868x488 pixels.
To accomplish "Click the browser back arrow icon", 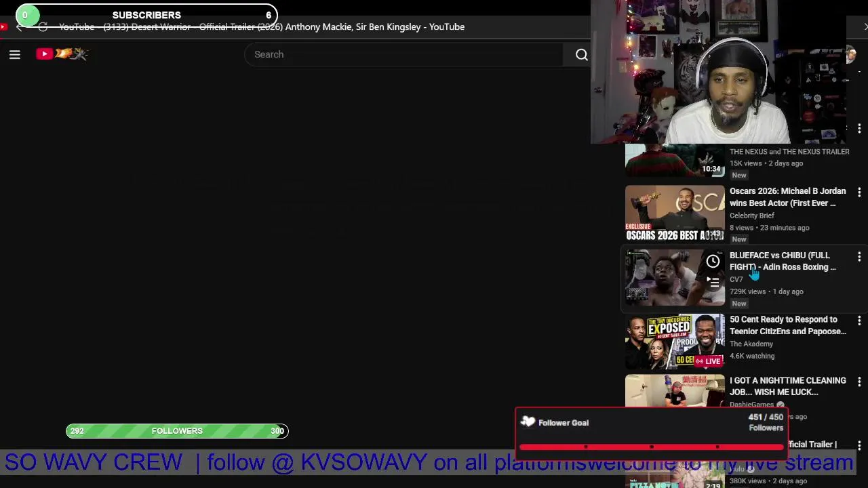I will (x=19, y=27).
